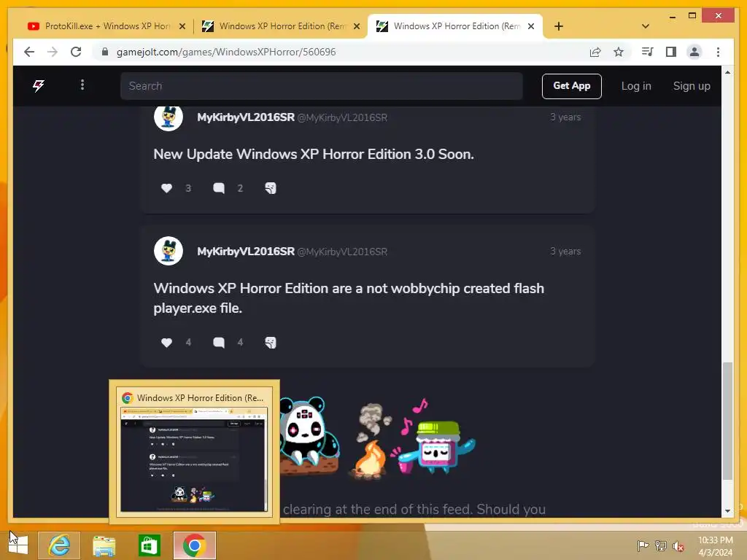Open a new browser tab
The width and height of the screenshot is (747, 560).
pos(559,27)
